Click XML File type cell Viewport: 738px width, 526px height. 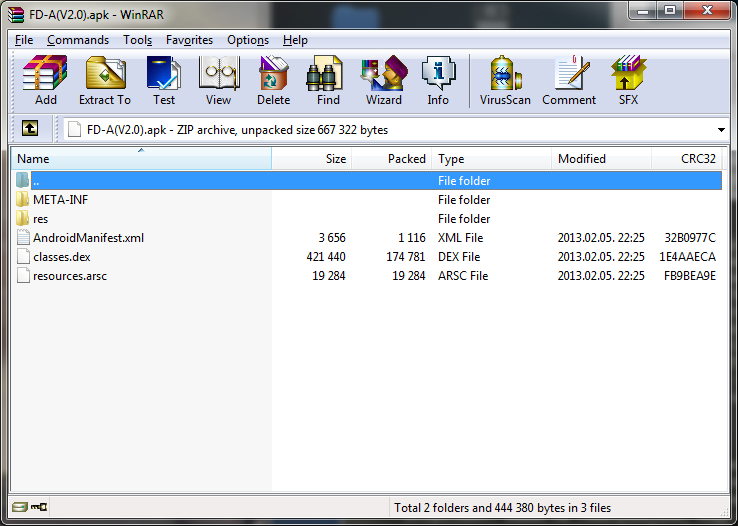pyautogui.click(x=460, y=238)
